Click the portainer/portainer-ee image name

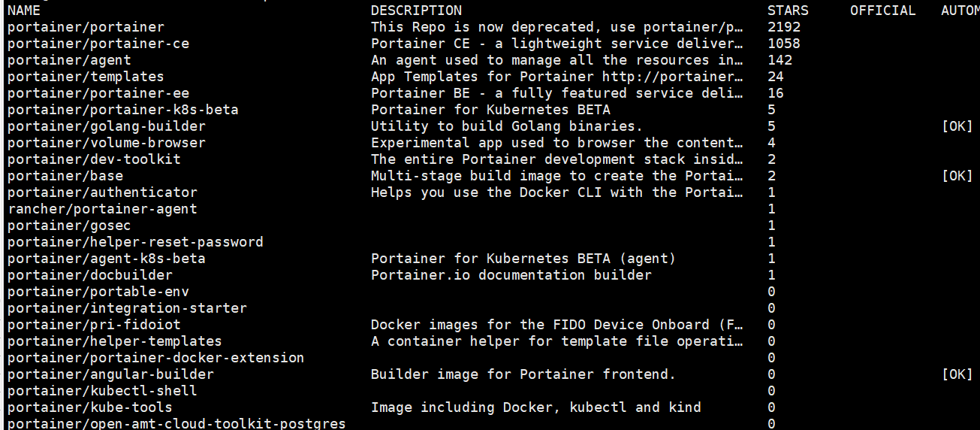point(98,93)
